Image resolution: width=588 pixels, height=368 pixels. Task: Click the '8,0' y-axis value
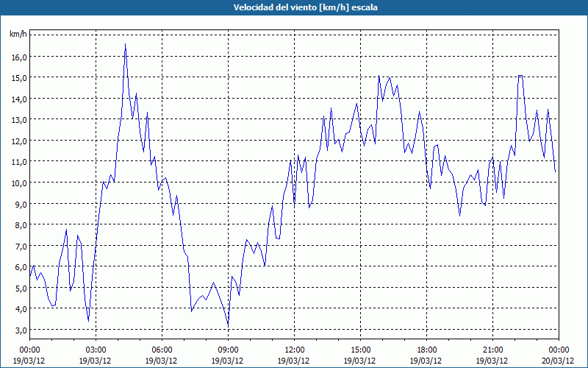[x=21, y=225]
